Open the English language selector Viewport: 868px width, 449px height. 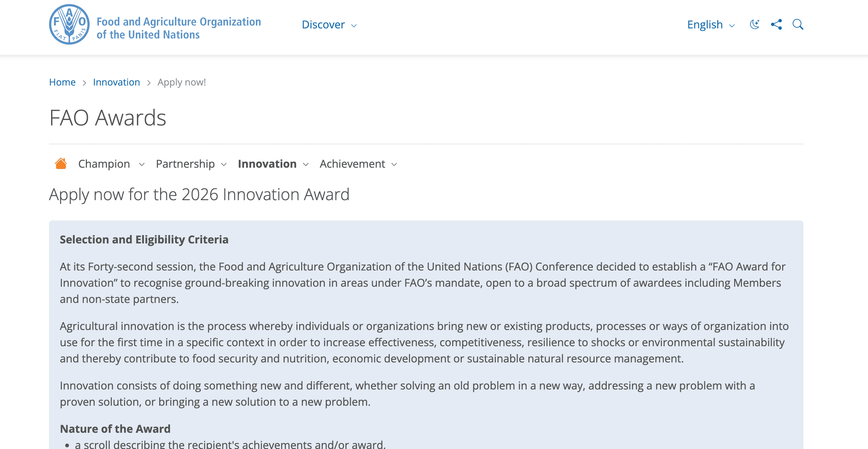click(705, 24)
